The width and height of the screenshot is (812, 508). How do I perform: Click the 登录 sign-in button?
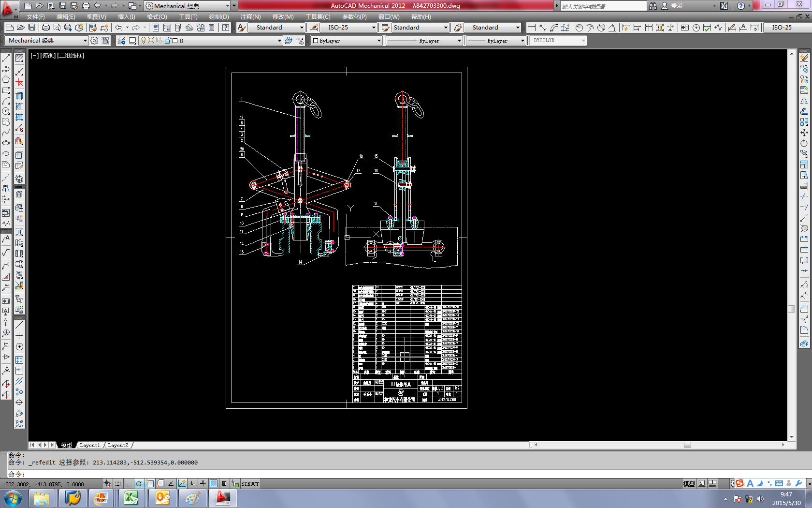676,6
